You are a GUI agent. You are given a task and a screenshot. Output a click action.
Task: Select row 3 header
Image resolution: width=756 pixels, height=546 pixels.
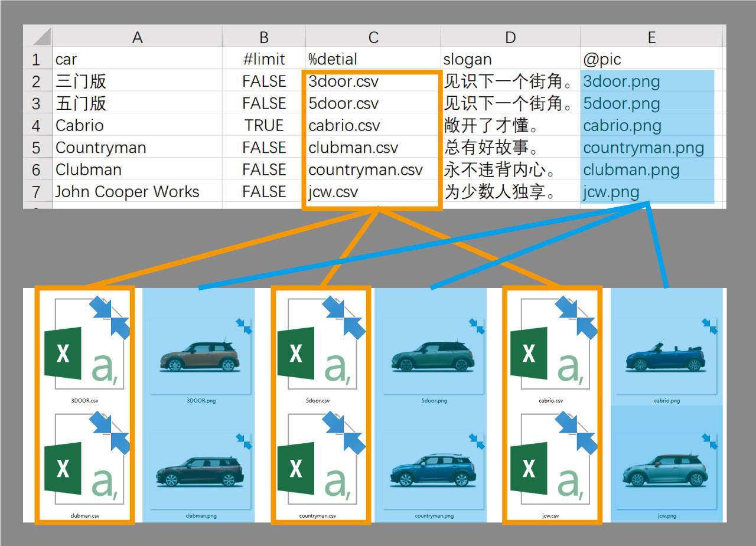pos(38,103)
